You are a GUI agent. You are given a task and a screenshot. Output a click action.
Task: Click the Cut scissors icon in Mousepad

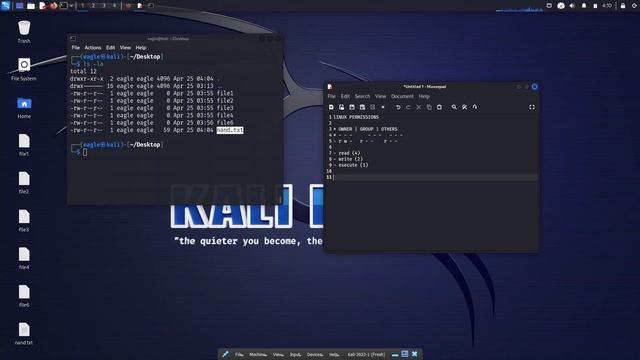pyautogui.click(x=418, y=107)
